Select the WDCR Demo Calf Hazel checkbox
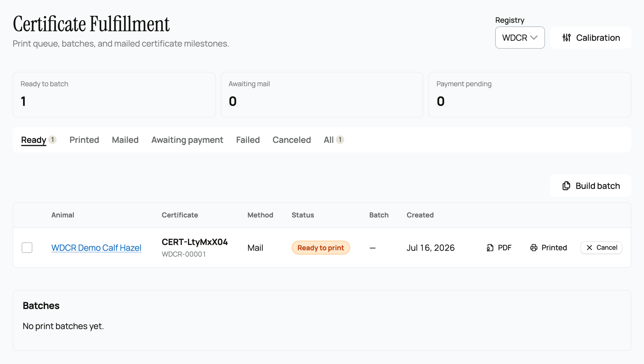 [x=27, y=248]
